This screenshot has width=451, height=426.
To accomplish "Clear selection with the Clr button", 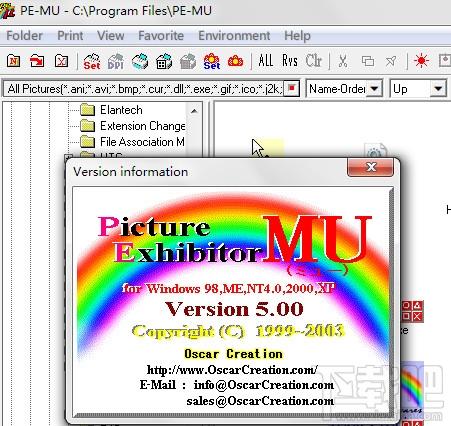I will [x=314, y=61].
